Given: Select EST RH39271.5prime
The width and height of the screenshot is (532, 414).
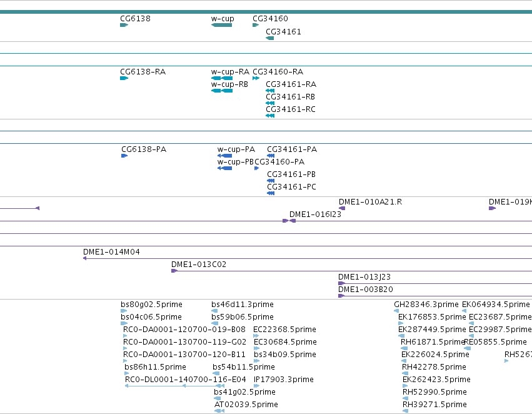Looking at the screenshot, I should [434, 405].
